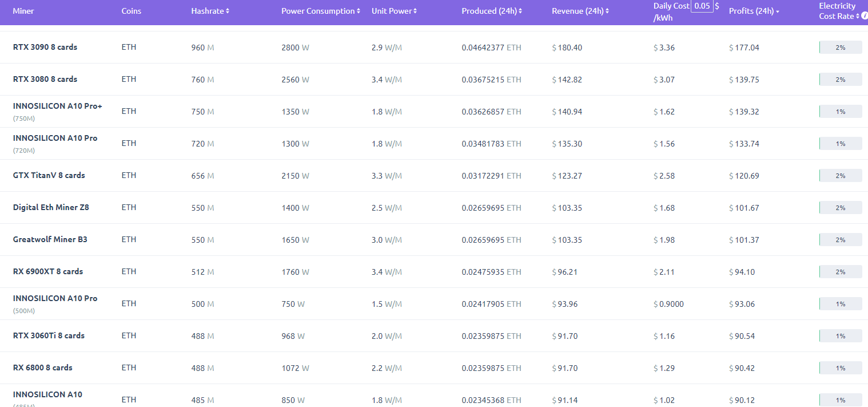Open the Digital Eth Miner Z8 entry
868x407 pixels.
[x=51, y=207]
